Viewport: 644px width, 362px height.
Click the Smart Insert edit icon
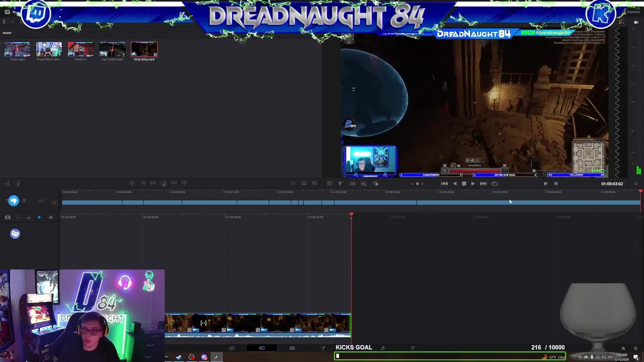(x=131, y=183)
